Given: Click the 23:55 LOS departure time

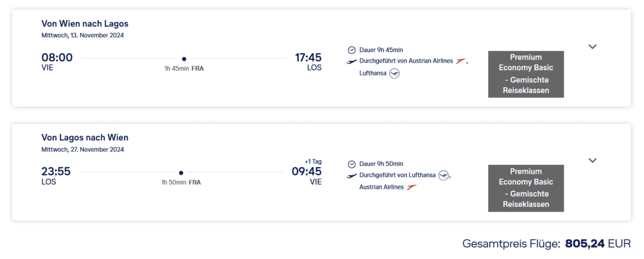Looking at the screenshot, I should click(57, 172).
